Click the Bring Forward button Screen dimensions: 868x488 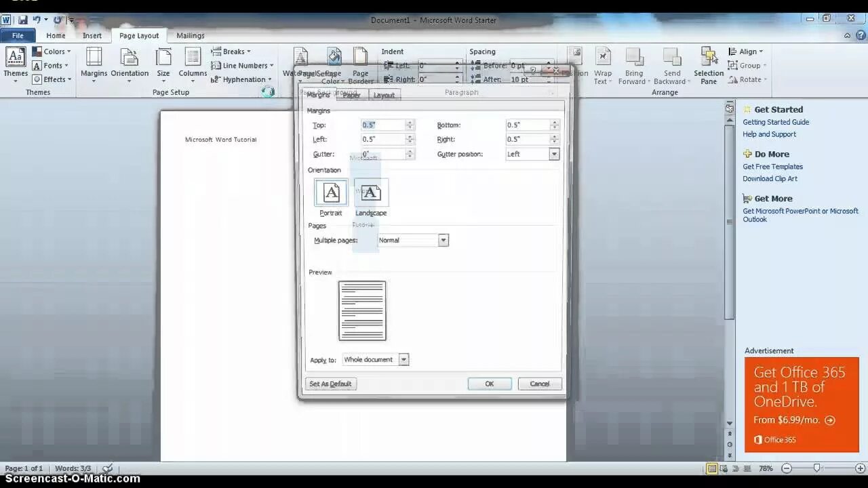point(634,66)
